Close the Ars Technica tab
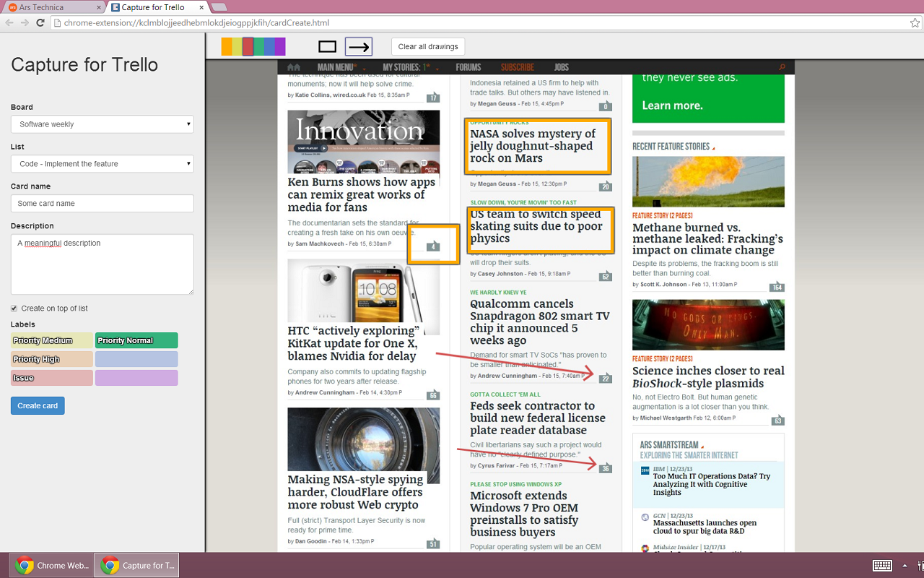 (99, 7)
